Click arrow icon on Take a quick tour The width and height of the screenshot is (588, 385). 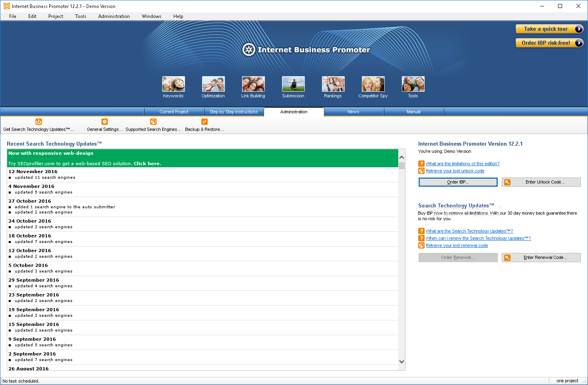pos(579,29)
